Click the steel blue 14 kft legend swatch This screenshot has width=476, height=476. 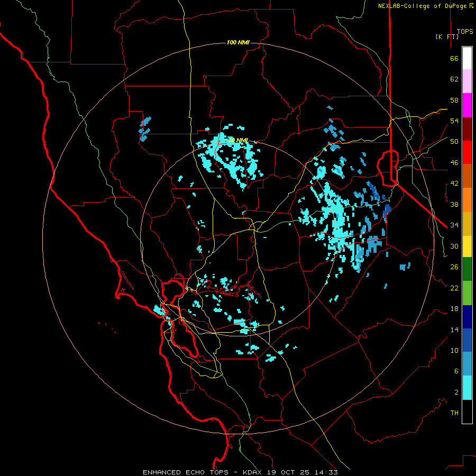tap(467, 364)
